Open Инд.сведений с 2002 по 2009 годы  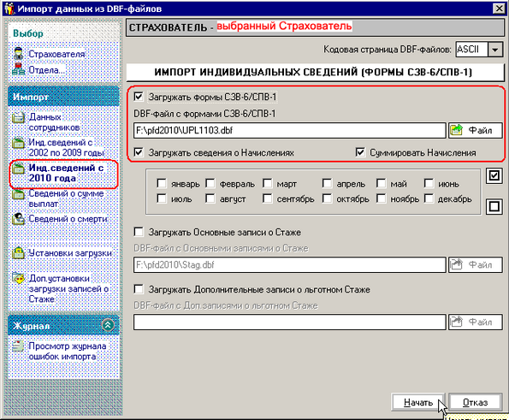(x=19, y=143)
